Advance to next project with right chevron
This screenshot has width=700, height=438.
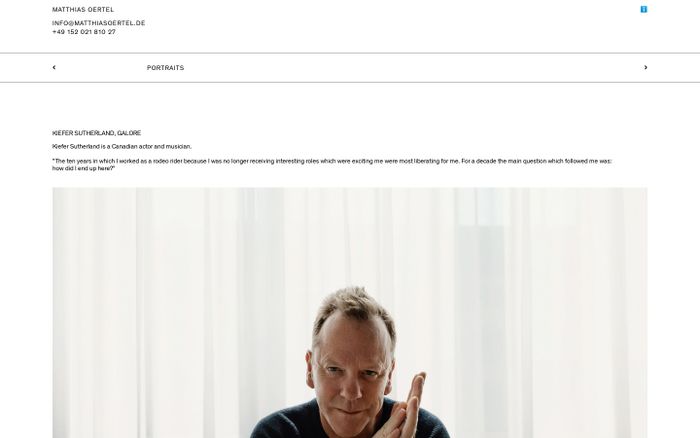[646, 67]
